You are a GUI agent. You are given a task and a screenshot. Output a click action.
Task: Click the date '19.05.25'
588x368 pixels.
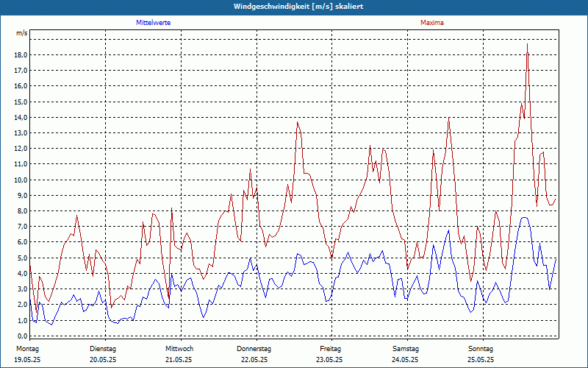pos(27,360)
